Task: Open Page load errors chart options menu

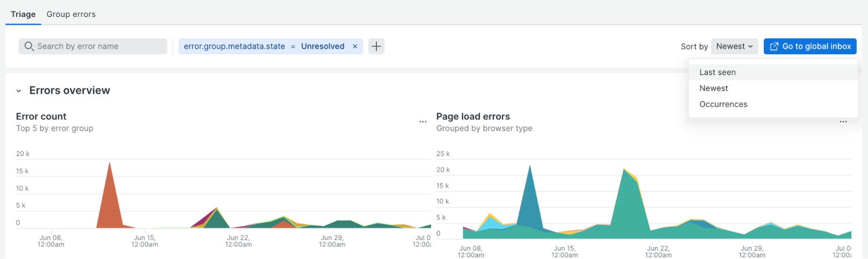Action: [843, 122]
